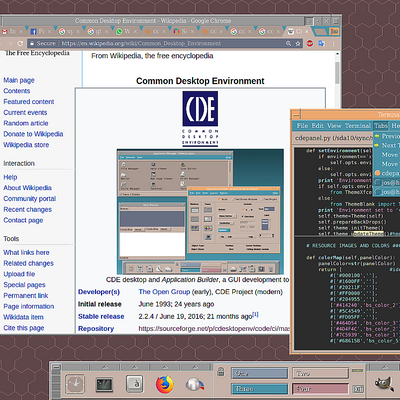This screenshot has height=400, width=400.
Task: Click the zoom magnifier icon in the address bar
Action: click(288, 43)
